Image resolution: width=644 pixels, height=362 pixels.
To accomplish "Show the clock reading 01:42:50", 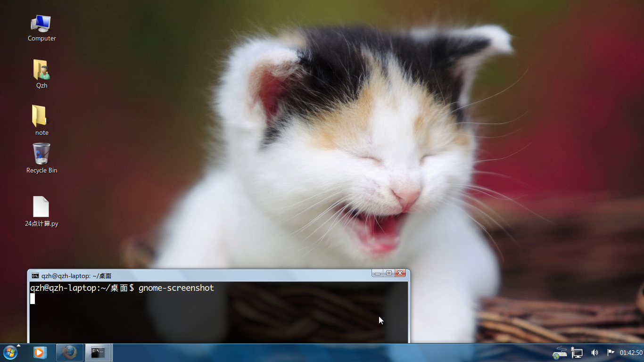I will pos(631,353).
